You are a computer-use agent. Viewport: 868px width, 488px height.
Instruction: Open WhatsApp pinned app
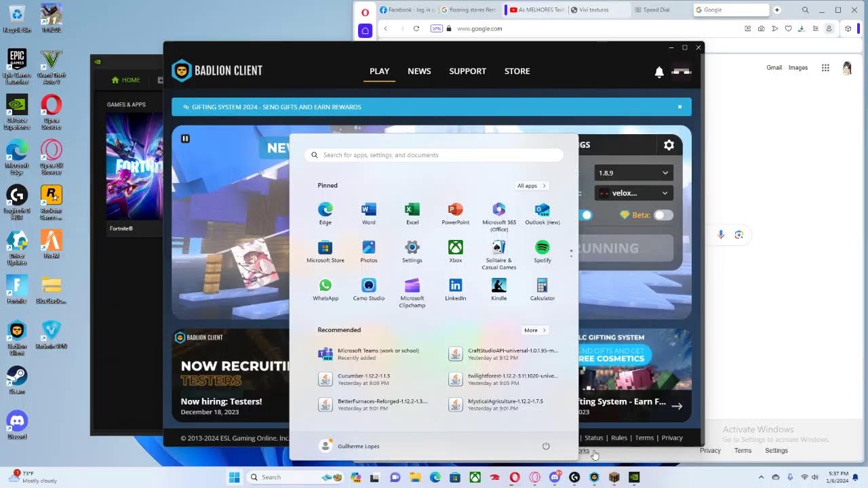[325, 289]
